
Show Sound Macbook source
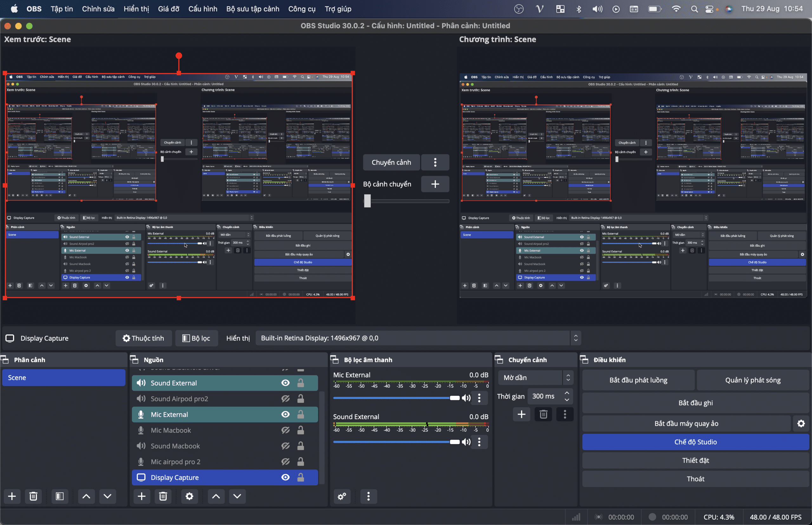coord(285,446)
